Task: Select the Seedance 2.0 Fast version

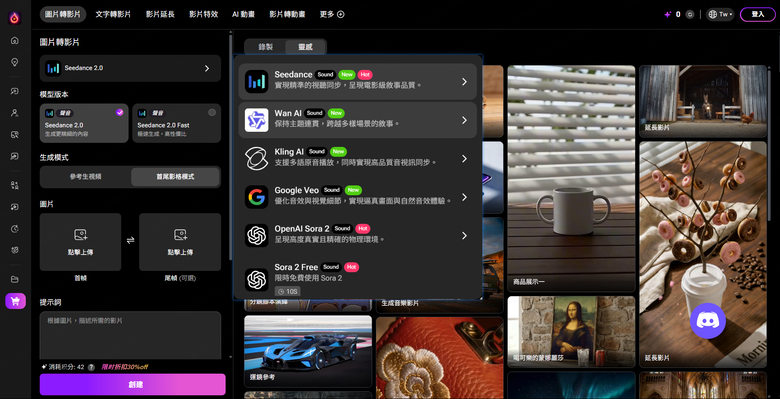Action: (177, 123)
